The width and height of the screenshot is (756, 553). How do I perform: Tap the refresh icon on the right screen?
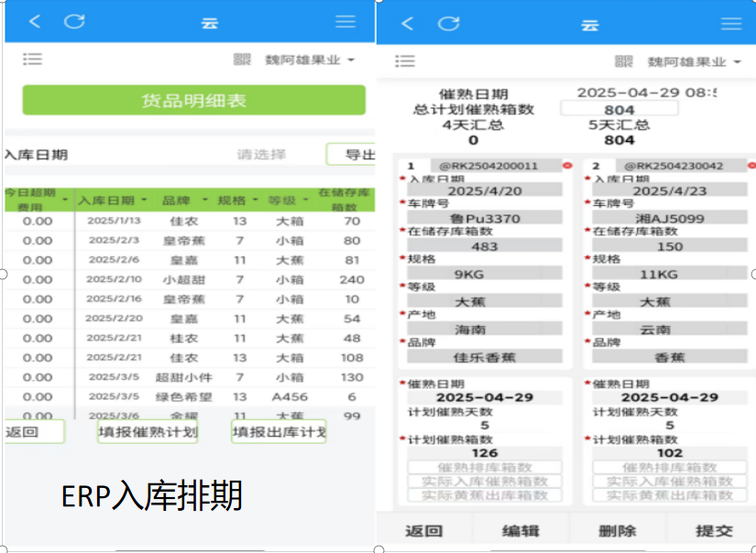coord(448,24)
